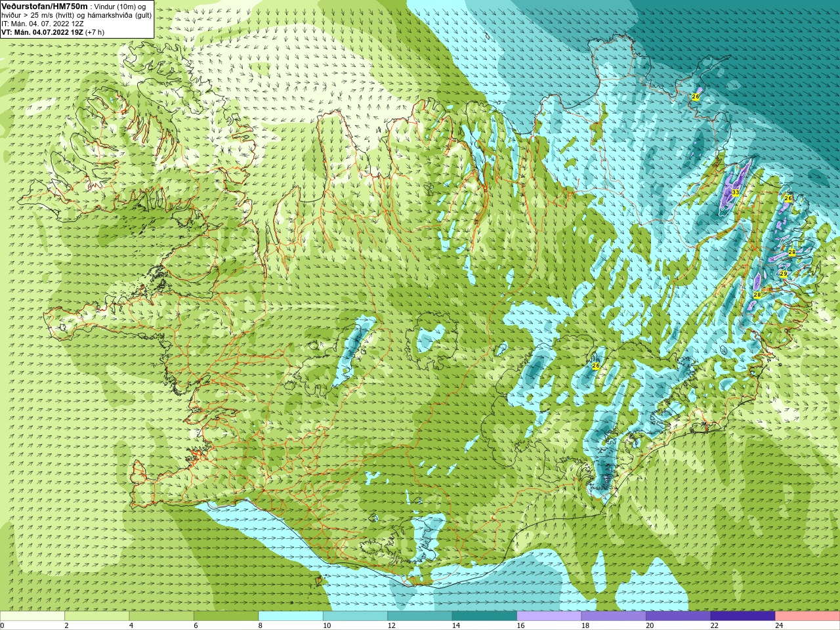
Task: Select the 0–2 m/s pale yellow legend swatch
Action: tap(32, 616)
